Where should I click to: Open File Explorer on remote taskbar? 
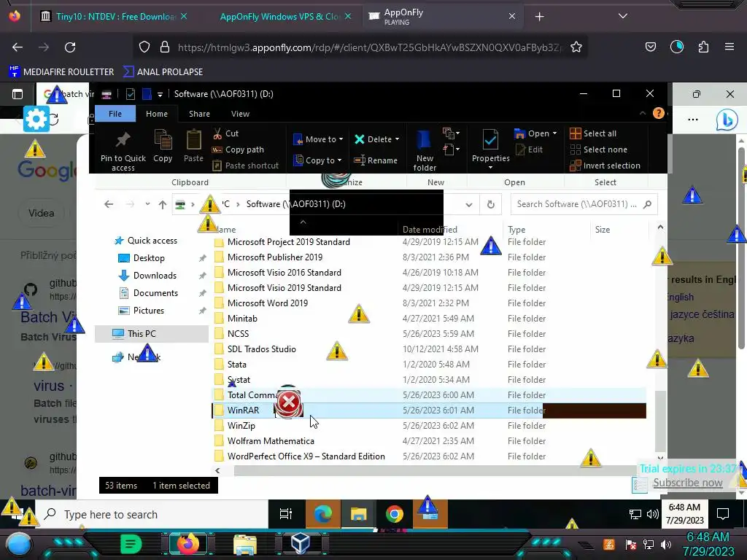point(358,514)
